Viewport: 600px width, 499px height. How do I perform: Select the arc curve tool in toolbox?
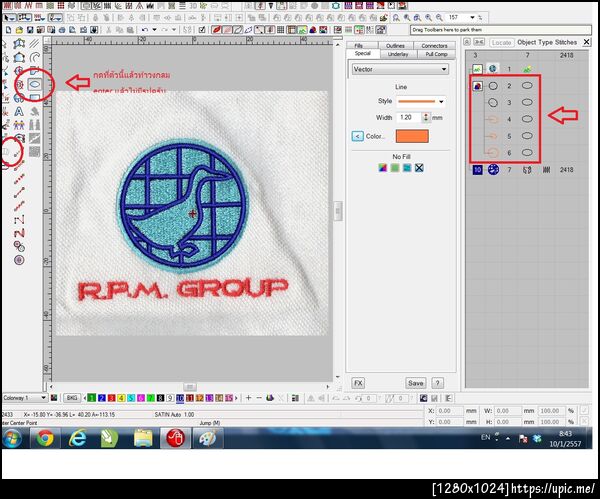(35, 57)
